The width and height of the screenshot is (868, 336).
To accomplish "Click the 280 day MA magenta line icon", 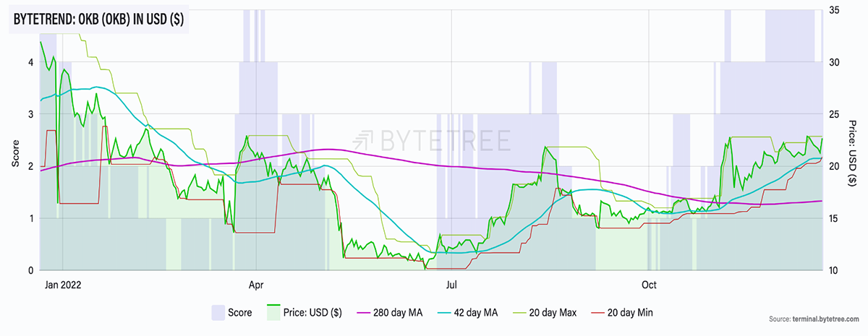I will (x=362, y=312).
